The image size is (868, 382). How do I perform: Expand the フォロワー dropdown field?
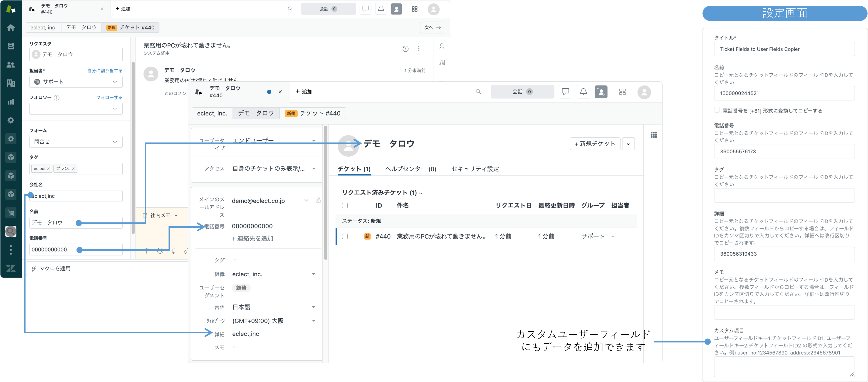76,109
